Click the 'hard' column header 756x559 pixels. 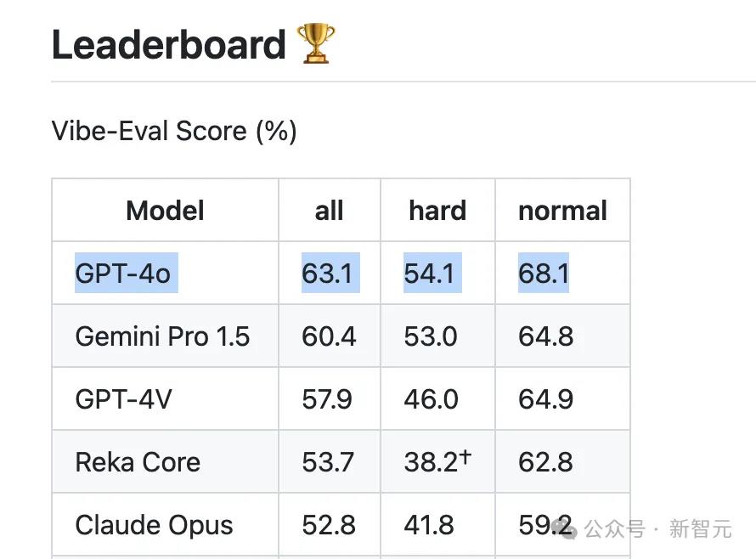coord(437,211)
